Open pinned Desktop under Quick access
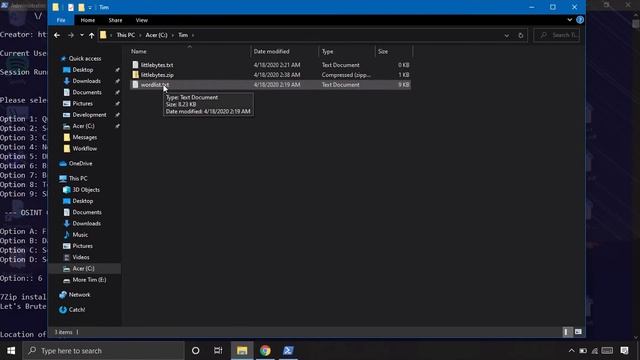This screenshot has height=360, width=640. click(82, 70)
